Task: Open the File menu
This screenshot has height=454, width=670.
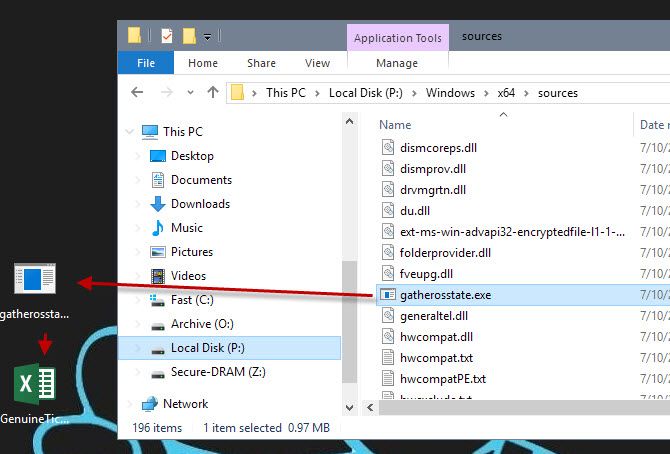Action: tap(146, 63)
